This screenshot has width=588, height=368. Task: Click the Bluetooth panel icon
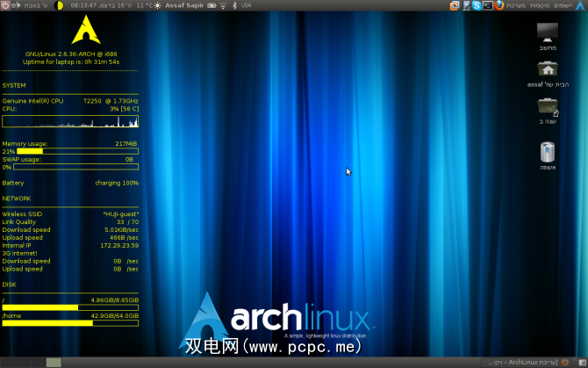(x=234, y=5)
